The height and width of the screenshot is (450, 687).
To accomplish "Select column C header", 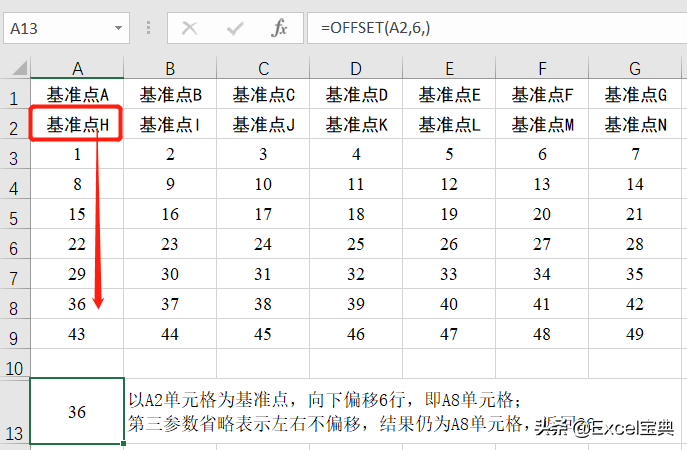I will click(x=263, y=68).
